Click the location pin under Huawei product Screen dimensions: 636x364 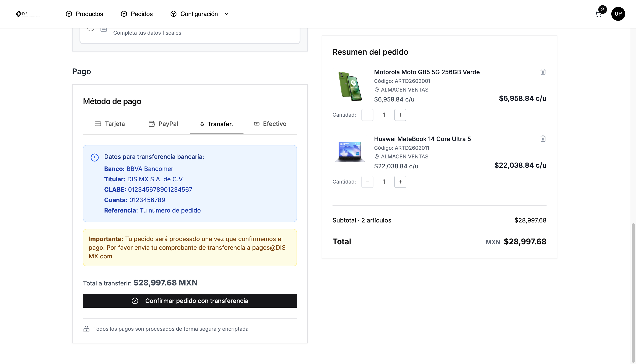376,157
